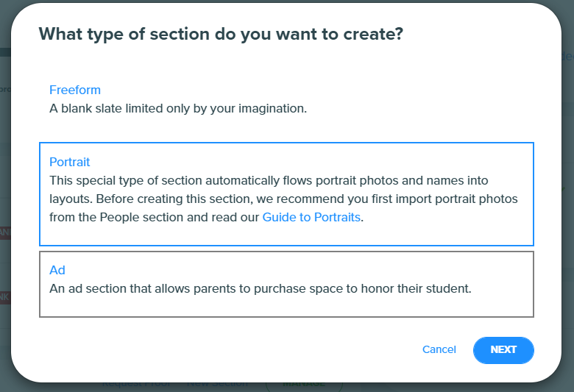This screenshot has height=392, width=574.
Task: Click the blue Ad heading
Action: pyautogui.click(x=57, y=270)
